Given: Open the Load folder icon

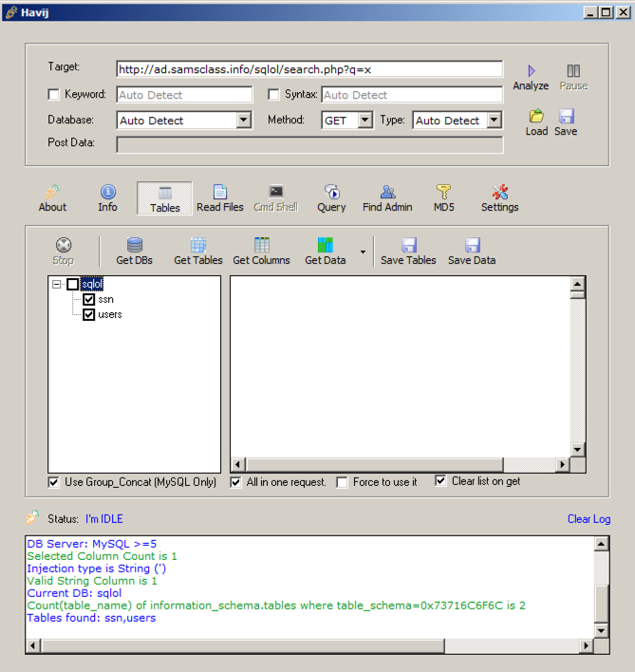Looking at the screenshot, I should tap(536, 116).
